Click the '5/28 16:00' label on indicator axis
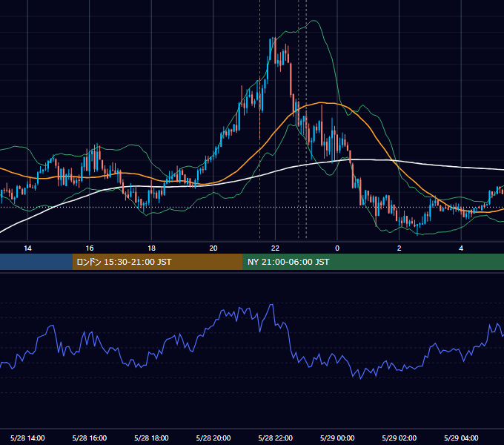 pos(90,438)
